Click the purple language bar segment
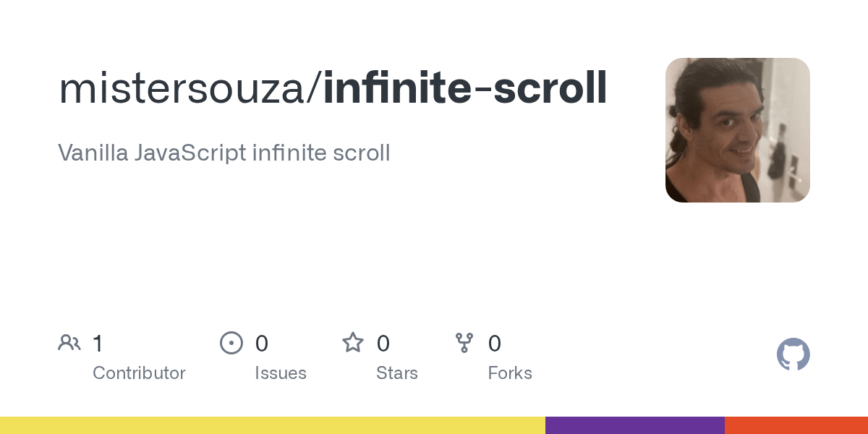Viewport: 868px width, 434px height. click(x=634, y=425)
